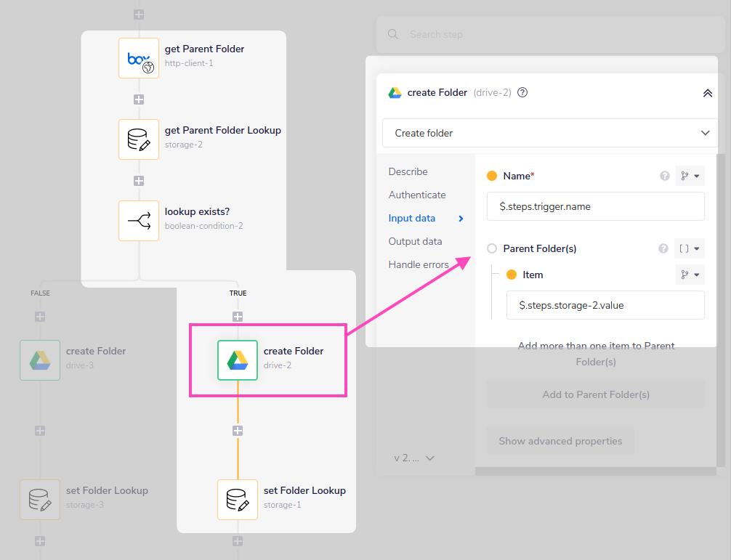The width and height of the screenshot is (731, 560).
Task: Click the Box connector icon on get Parent Folder
Action: (139, 57)
